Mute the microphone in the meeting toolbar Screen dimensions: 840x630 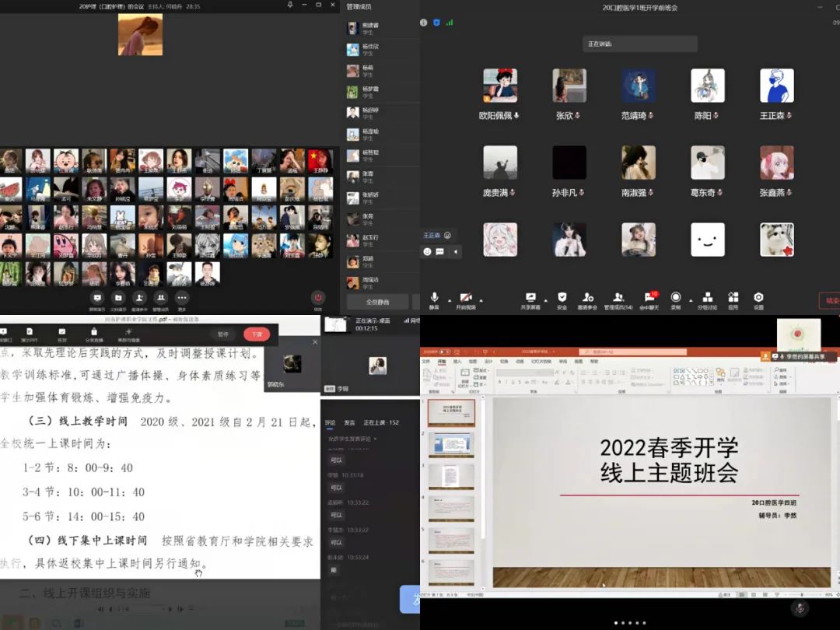(x=434, y=298)
